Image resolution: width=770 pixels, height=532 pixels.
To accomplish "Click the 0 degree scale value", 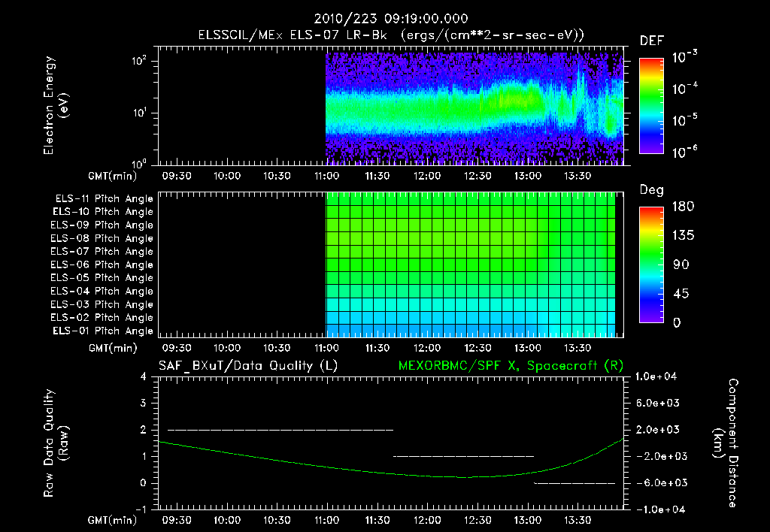I will (x=677, y=323).
